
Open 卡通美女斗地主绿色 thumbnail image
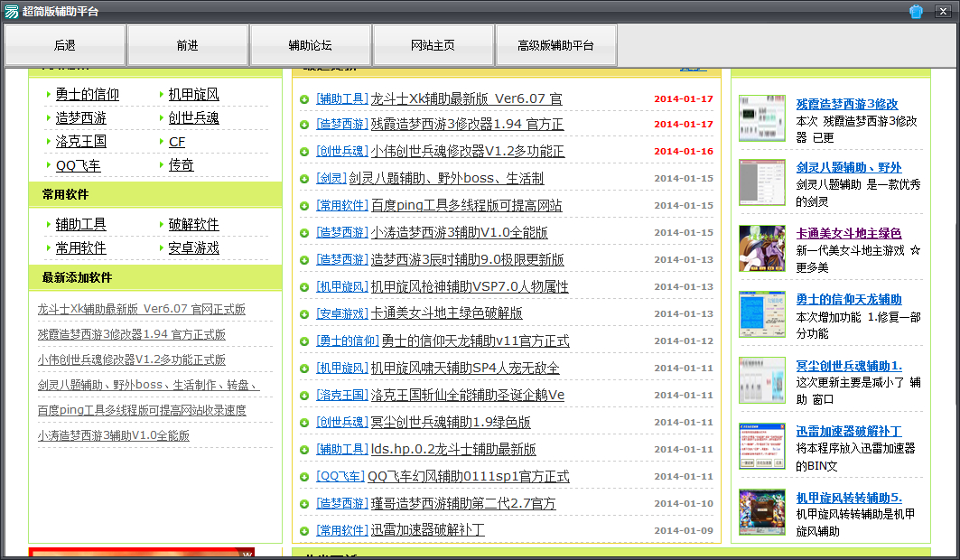coord(761,248)
